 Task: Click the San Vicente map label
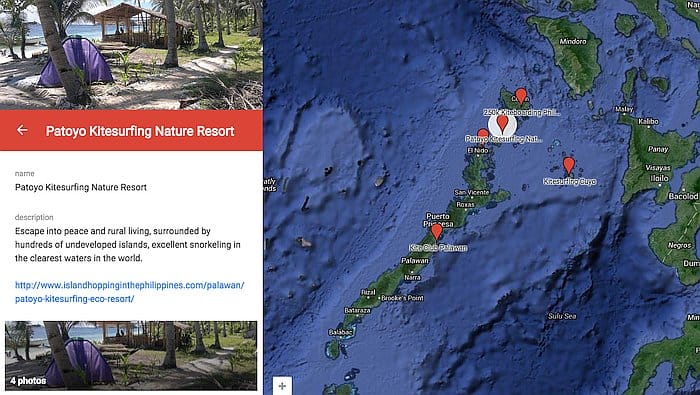471,192
